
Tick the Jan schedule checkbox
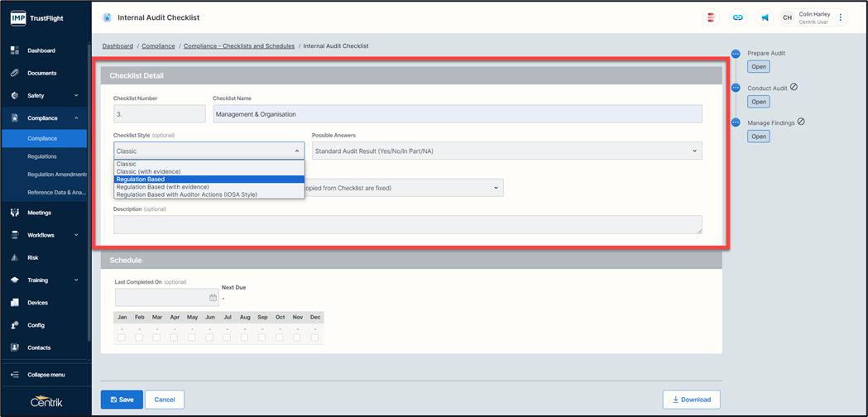(122, 338)
